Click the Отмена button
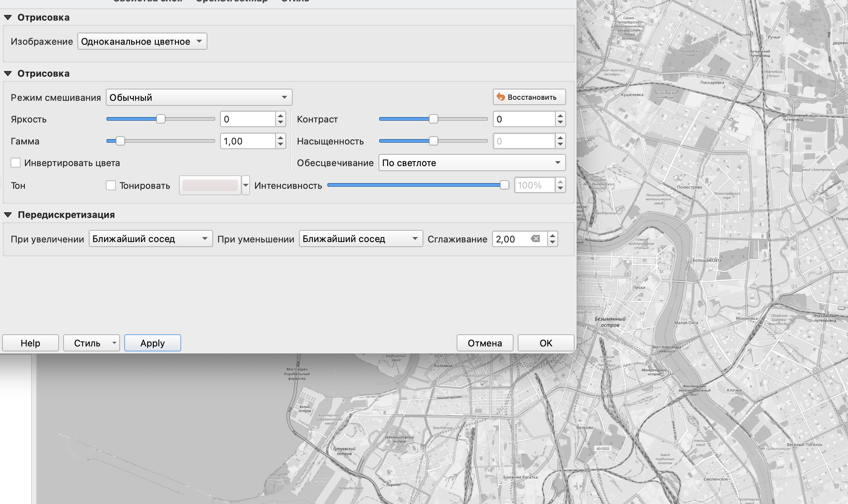The width and height of the screenshot is (848, 504). pos(485,343)
